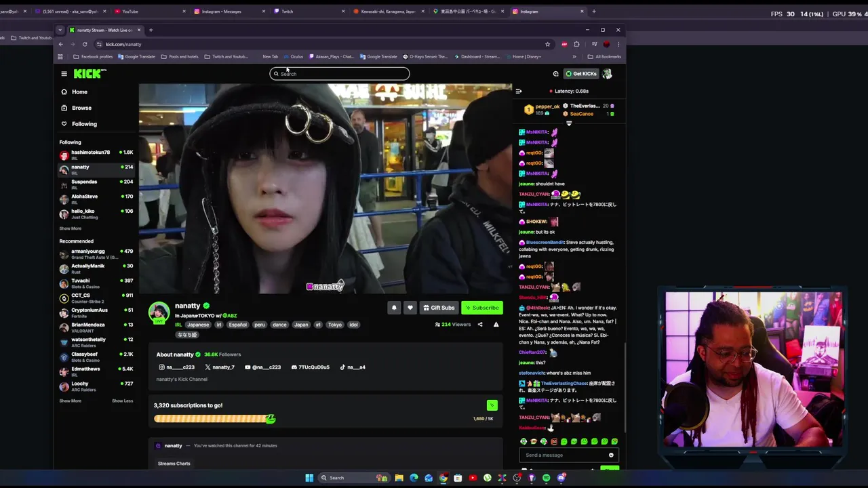Open Following in Kick sidebar

79,124
